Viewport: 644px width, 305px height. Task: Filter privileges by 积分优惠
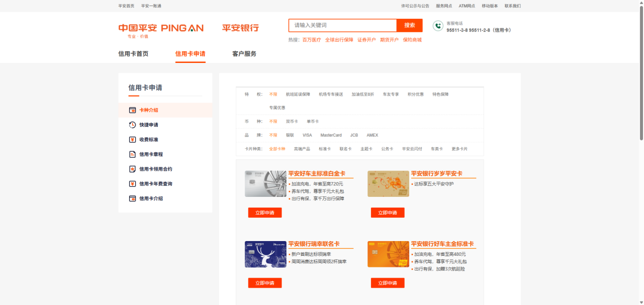[x=416, y=94]
